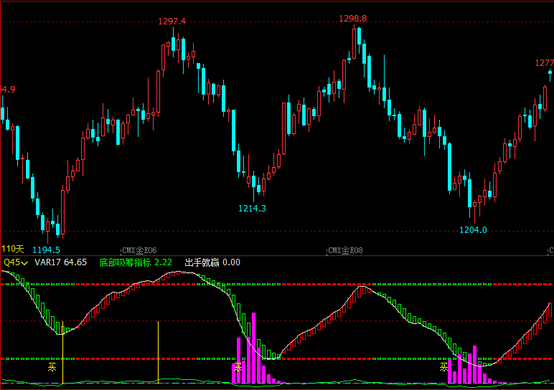The width and height of the screenshot is (554, 390).
Task: Click the partial 1277 price label
Action: point(544,63)
